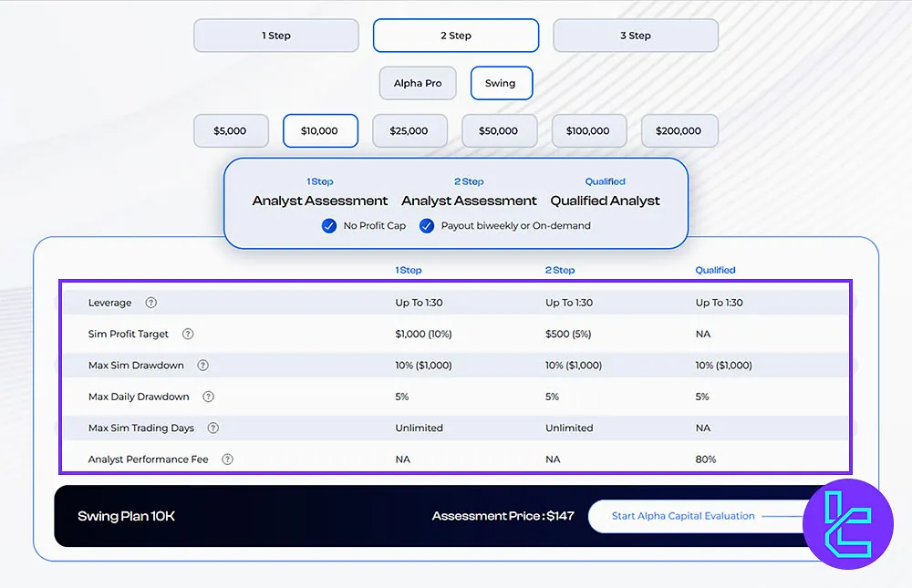Viewport: 912px width, 588px height.
Task: Click the 1Step label above Analyst Assessment
Action: [x=320, y=181]
